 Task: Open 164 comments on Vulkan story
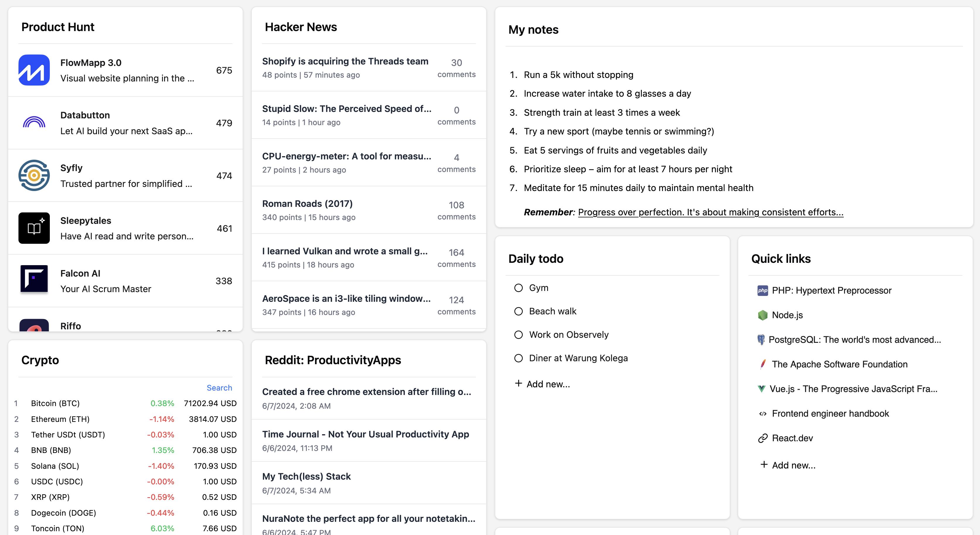(x=456, y=258)
